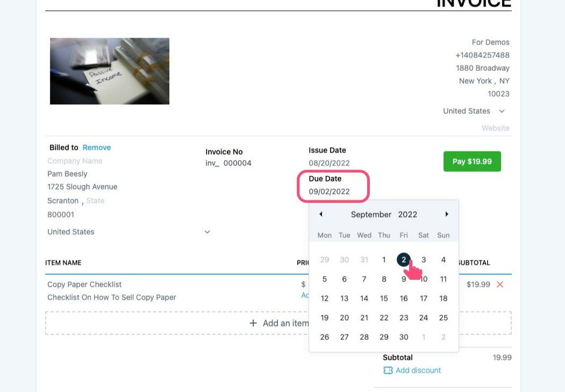Select September 12 in calendar
565x392 pixels.
tap(325, 299)
